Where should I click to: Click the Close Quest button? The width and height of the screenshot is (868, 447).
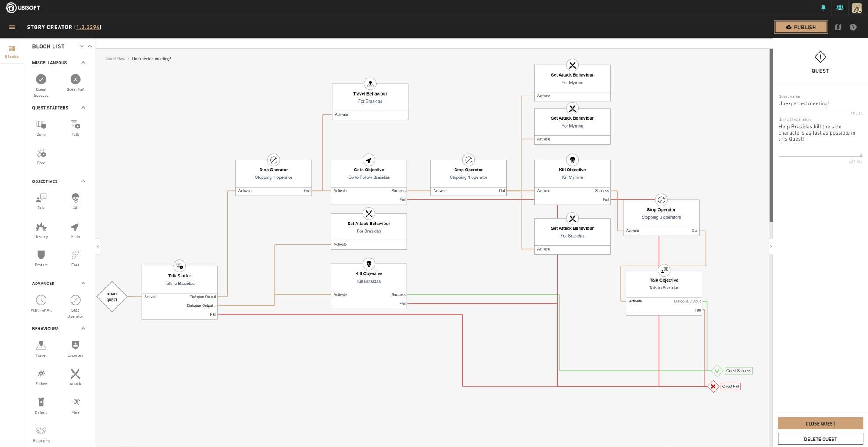pos(820,423)
